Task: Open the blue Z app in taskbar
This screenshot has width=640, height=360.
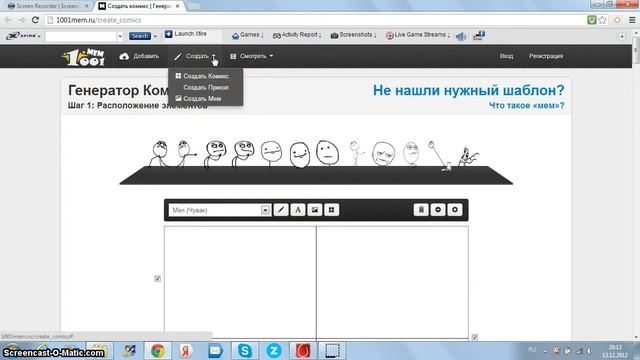Action: (x=273, y=351)
